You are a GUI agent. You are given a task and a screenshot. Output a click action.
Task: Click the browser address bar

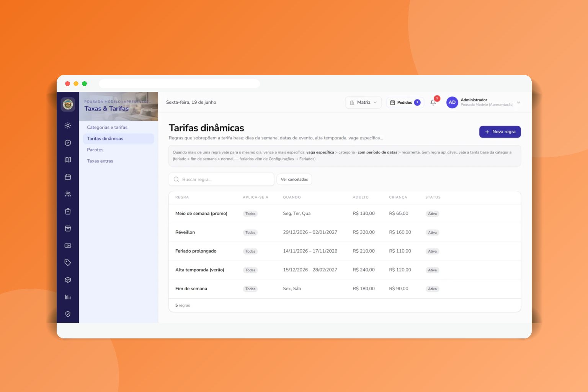pyautogui.click(x=179, y=83)
